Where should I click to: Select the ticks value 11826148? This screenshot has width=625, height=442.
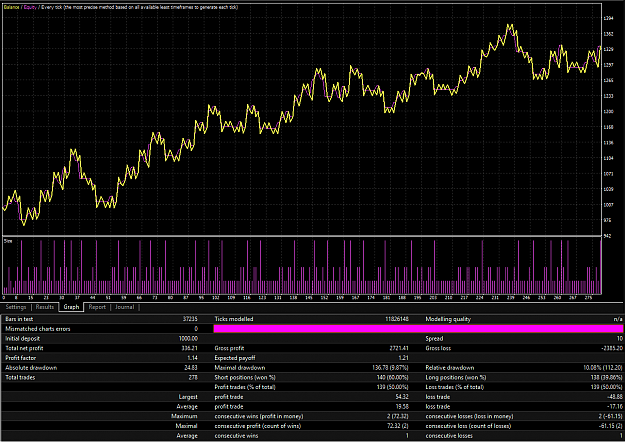[397, 319]
